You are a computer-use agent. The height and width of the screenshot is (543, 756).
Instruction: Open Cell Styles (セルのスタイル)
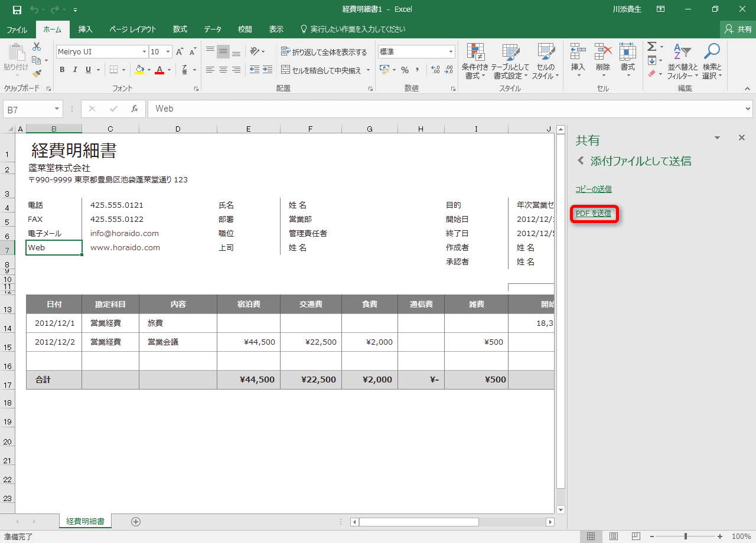[545, 61]
